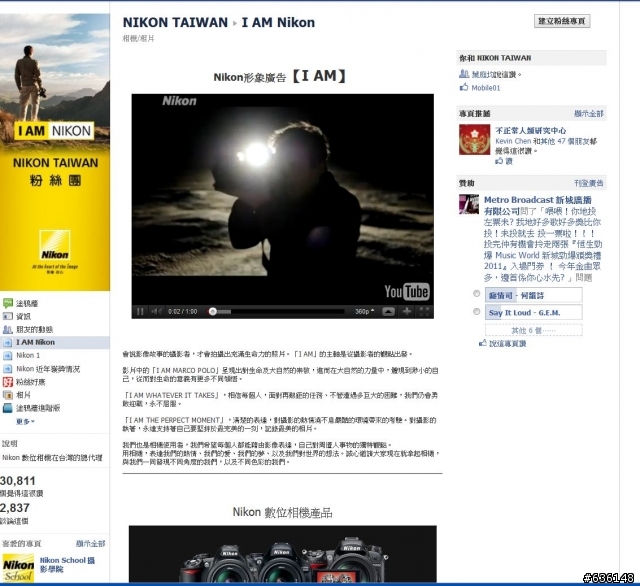Click the 2,837 talking-about count

(x=15, y=508)
